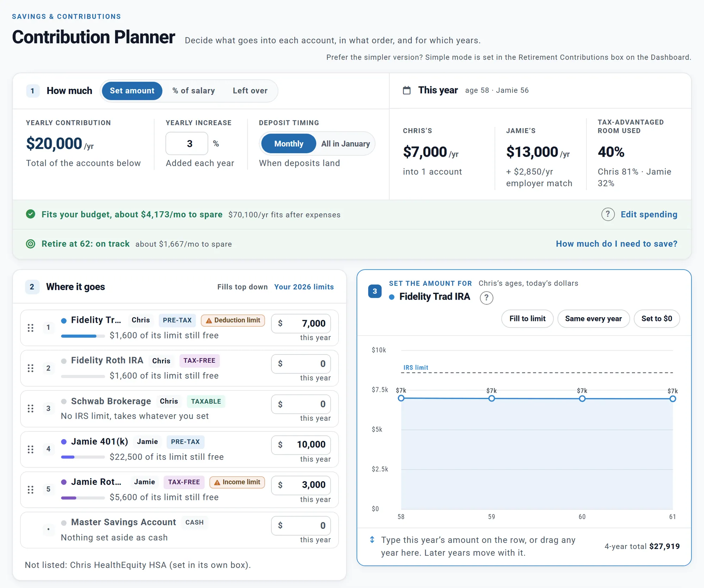
Task: Click the yearly increase percent field
Action: pos(187,144)
